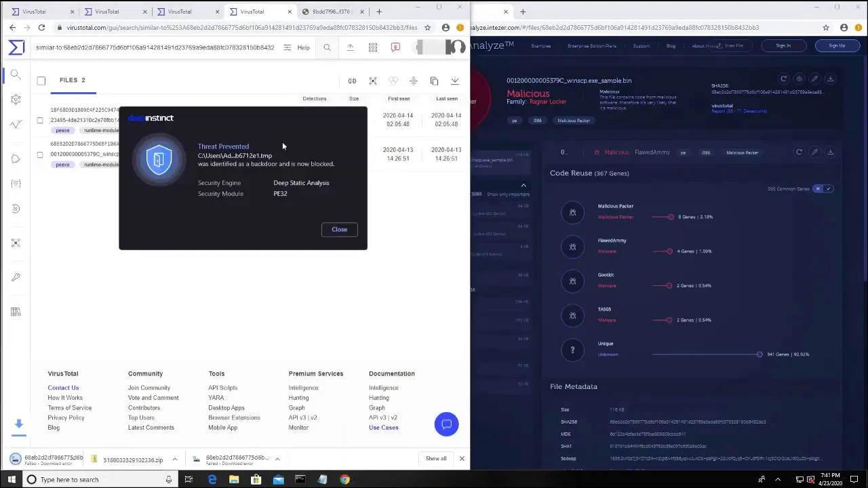Dismiss the Chrome downloads bar
The height and width of the screenshot is (488, 868).
(462, 459)
